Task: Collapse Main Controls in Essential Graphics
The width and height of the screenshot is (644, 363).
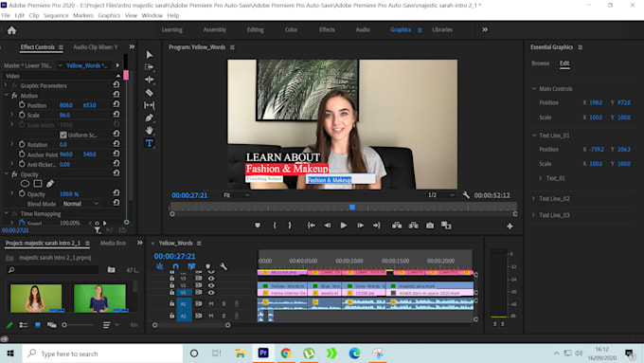Action: 534,88
